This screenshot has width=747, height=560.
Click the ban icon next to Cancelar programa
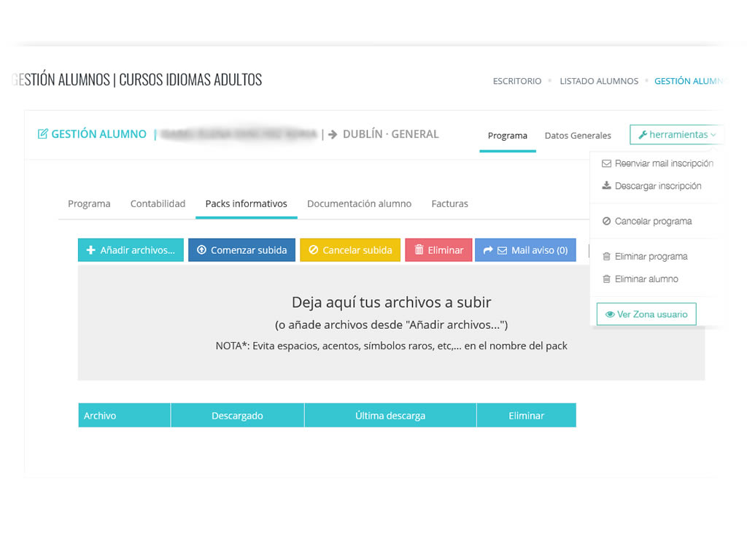coord(606,222)
